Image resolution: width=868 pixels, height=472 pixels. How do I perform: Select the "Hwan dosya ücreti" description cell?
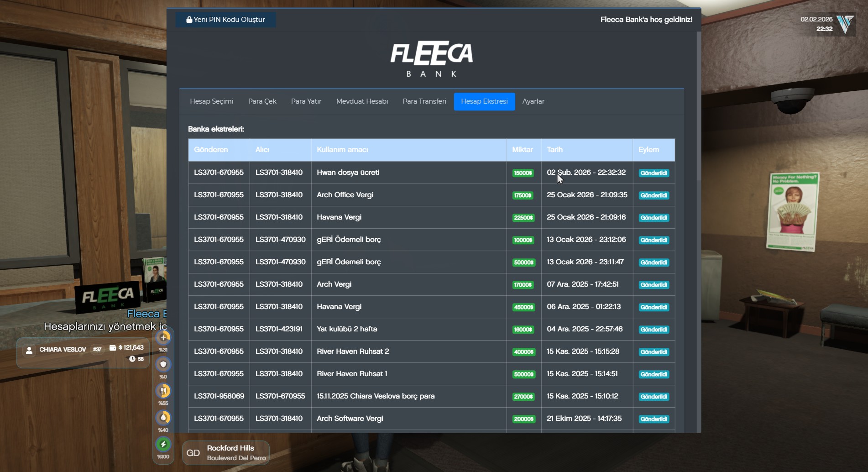tap(409, 173)
